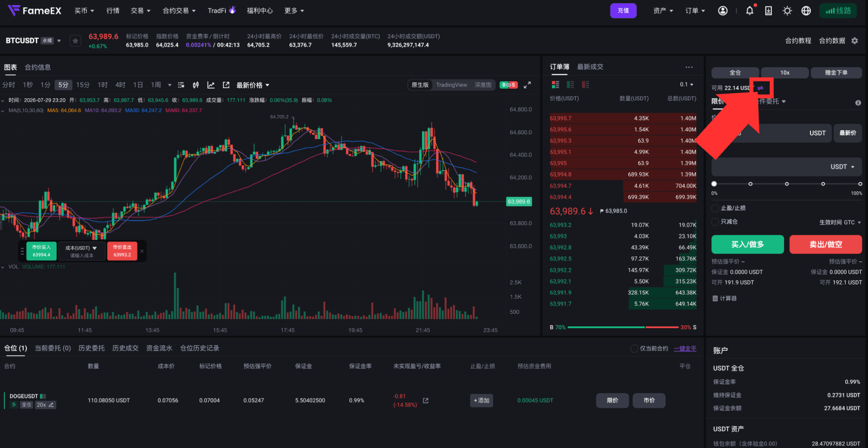
Task: Click the transfer icon beside available balance
Action: [760, 88]
